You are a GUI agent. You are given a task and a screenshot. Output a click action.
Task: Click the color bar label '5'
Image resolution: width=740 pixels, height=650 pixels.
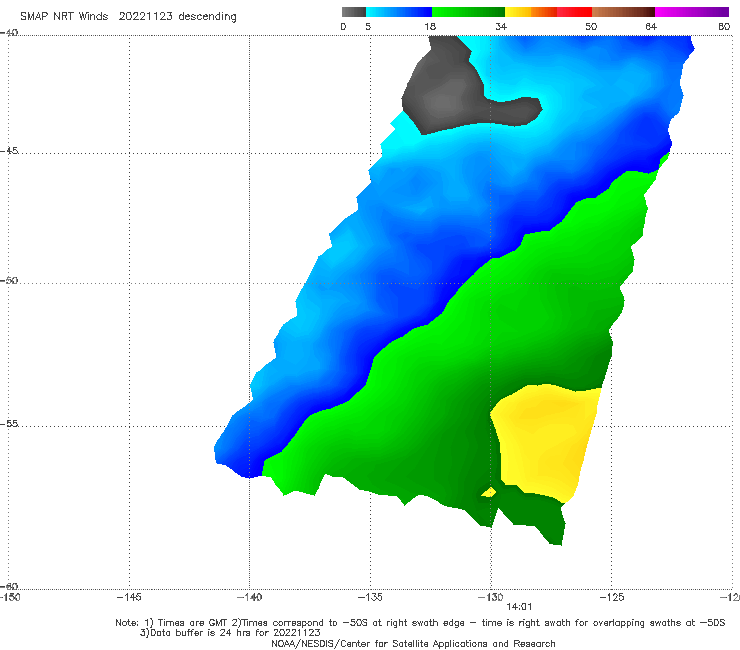pos(368,27)
